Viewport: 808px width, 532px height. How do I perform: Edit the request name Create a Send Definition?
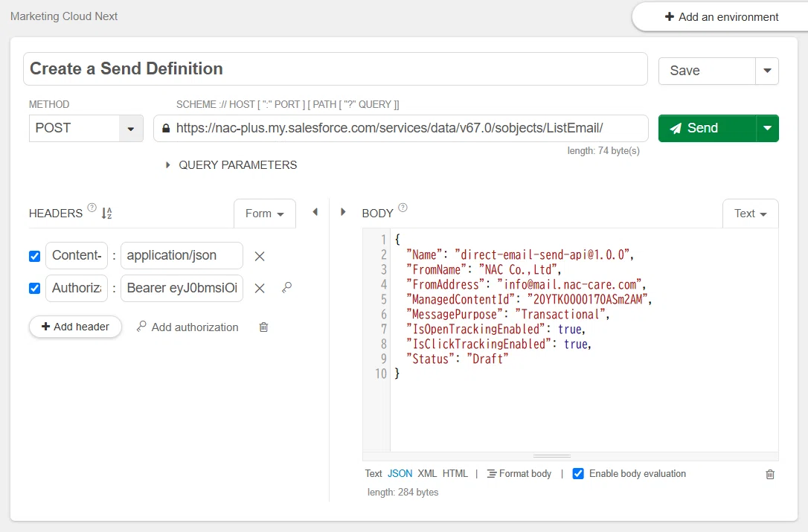[336, 68]
